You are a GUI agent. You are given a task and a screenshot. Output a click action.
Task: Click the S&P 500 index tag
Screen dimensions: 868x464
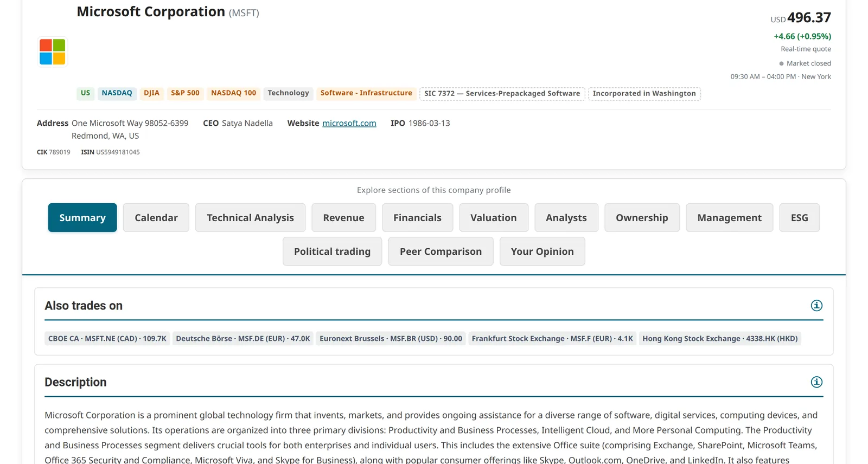(x=185, y=93)
